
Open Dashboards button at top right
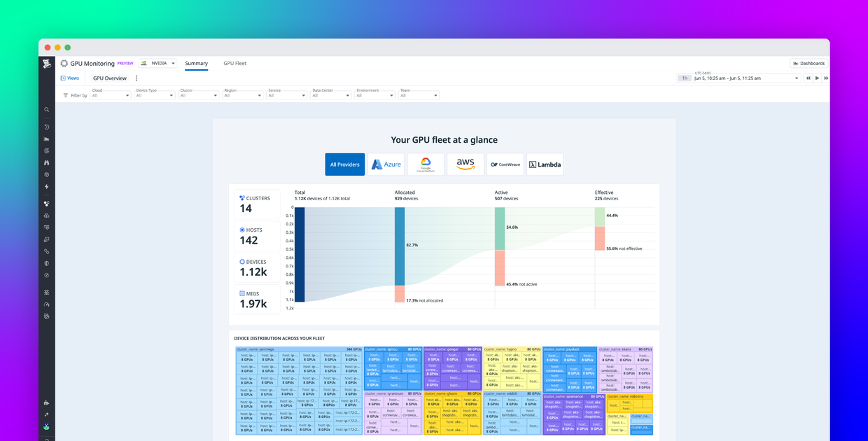[808, 64]
